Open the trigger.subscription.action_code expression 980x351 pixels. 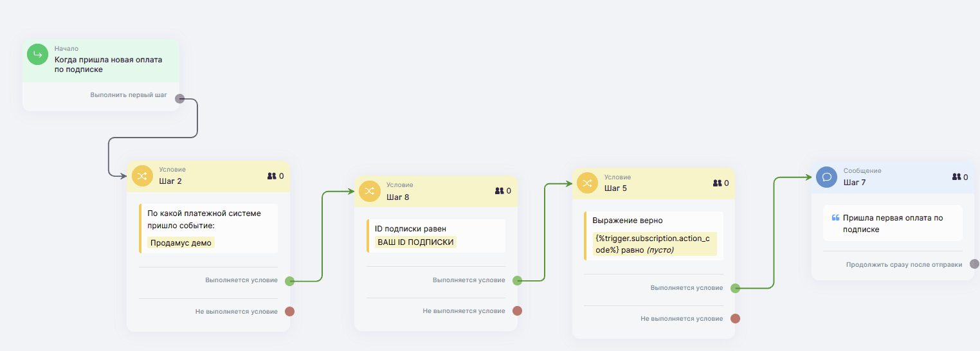click(653, 244)
